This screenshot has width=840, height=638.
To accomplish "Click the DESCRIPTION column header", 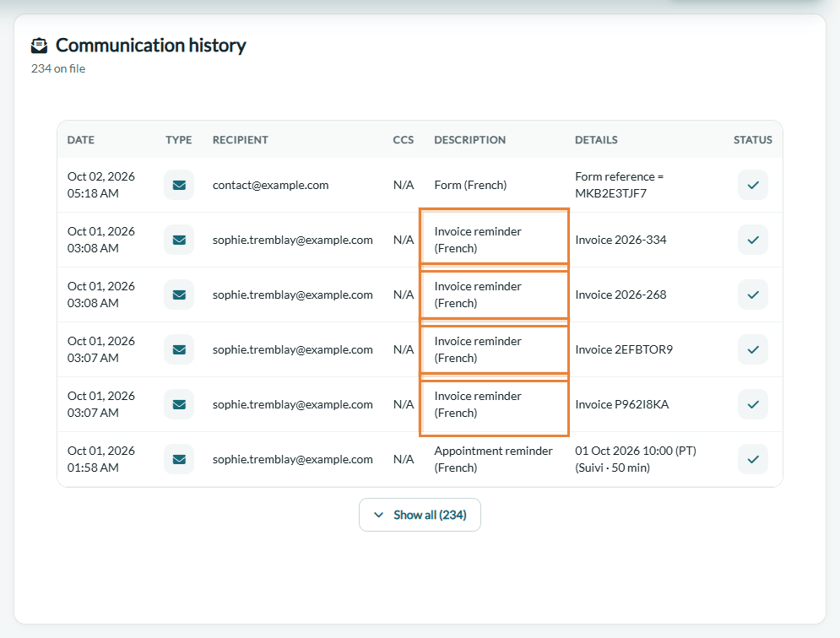I will (470, 140).
